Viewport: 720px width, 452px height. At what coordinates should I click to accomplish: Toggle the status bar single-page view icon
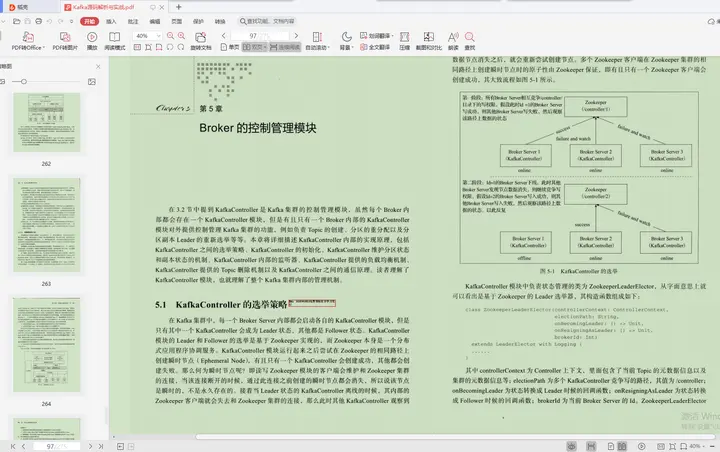pos(611,446)
